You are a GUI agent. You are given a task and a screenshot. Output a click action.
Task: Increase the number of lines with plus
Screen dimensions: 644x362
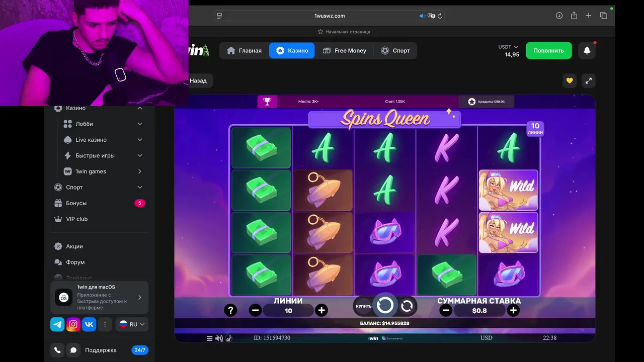pyautogui.click(x=321, y=310)
